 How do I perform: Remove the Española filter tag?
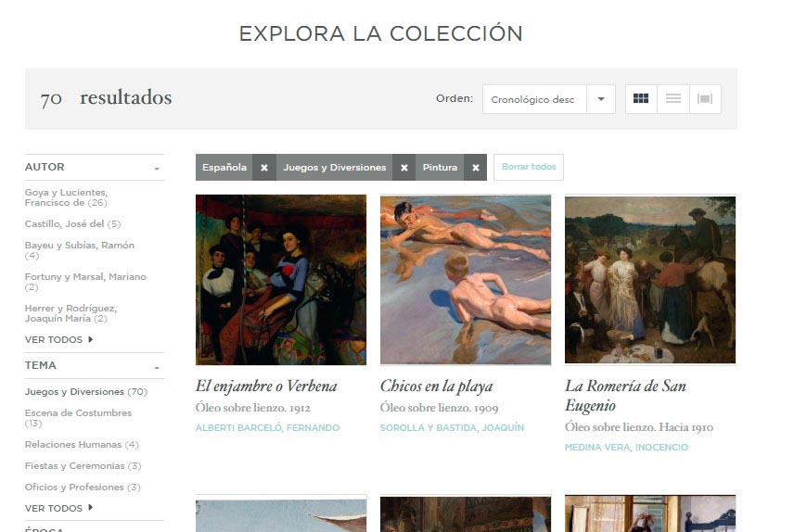pos(264,168)
